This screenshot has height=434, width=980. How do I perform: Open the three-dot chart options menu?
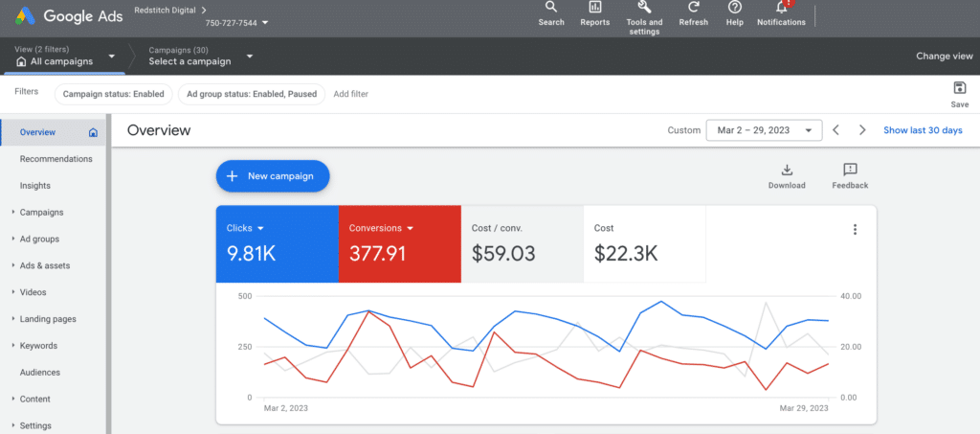855,230
